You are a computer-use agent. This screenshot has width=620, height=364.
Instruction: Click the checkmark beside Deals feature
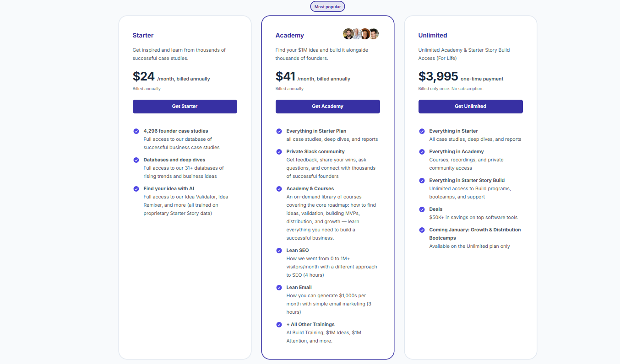(422, 209)
